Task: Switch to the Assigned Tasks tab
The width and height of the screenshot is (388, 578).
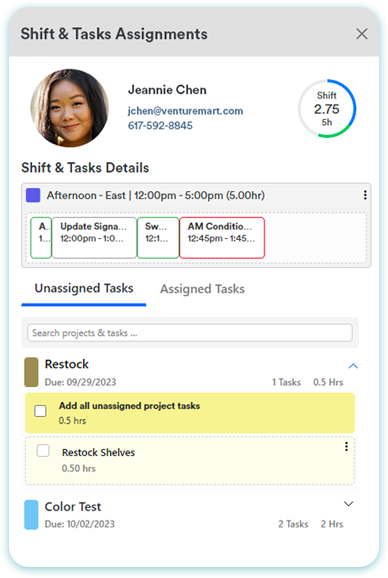Action: (202, 289)
